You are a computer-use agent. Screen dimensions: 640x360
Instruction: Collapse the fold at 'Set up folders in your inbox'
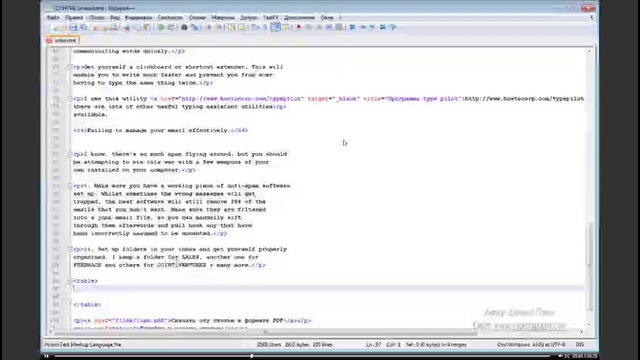point(70,249)
